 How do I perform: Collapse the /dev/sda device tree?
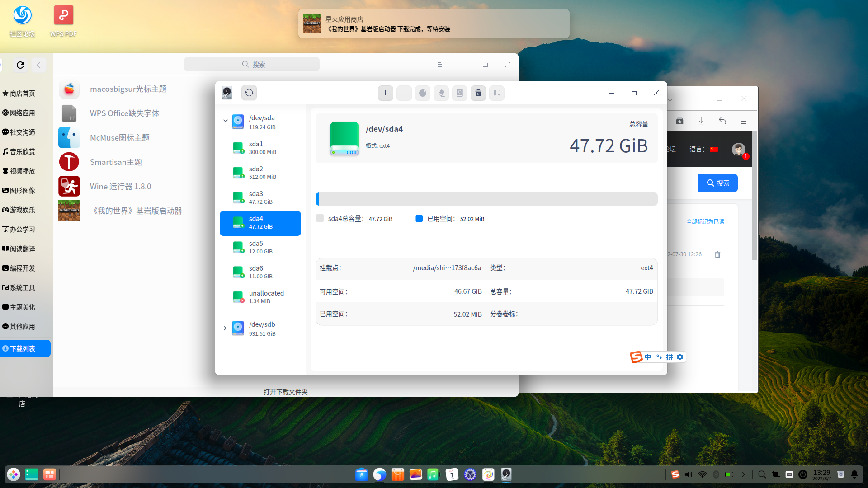(226, 121)
